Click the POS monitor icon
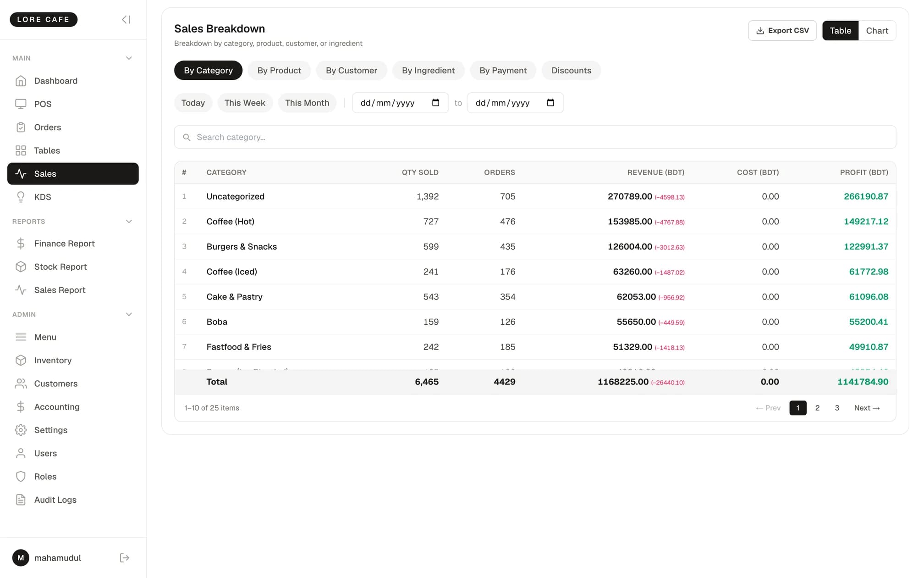 [x=21, y=104]
